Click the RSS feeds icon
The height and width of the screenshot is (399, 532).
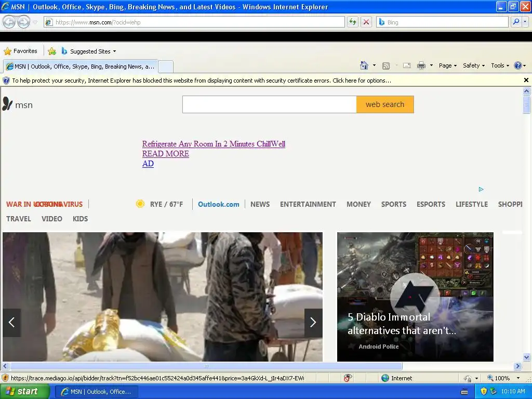pyautogui.click(x=386, y=65)
